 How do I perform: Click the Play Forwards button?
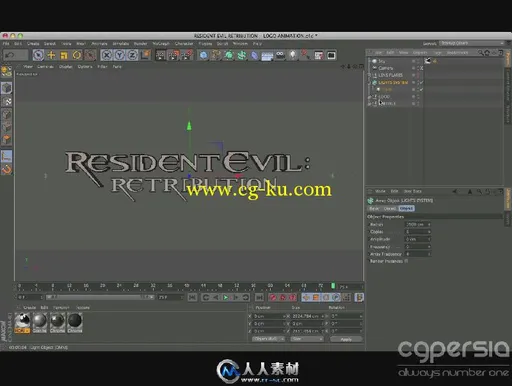(x=226, y=297)
